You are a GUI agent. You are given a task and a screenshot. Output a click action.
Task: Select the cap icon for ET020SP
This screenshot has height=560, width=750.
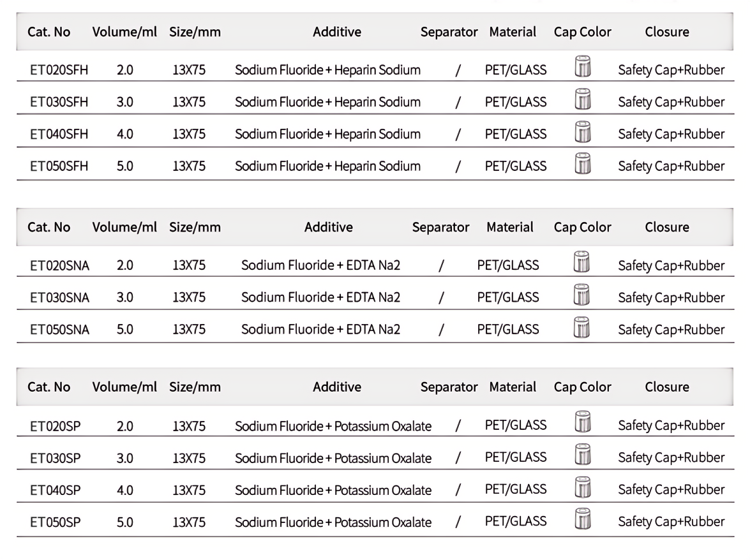click(582, 422)
